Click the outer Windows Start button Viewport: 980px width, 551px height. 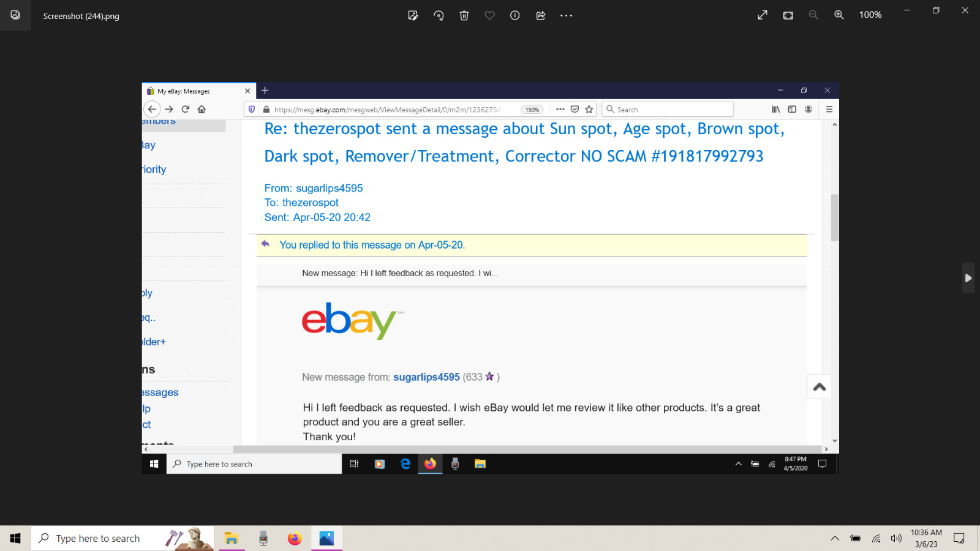pos(15,538)
